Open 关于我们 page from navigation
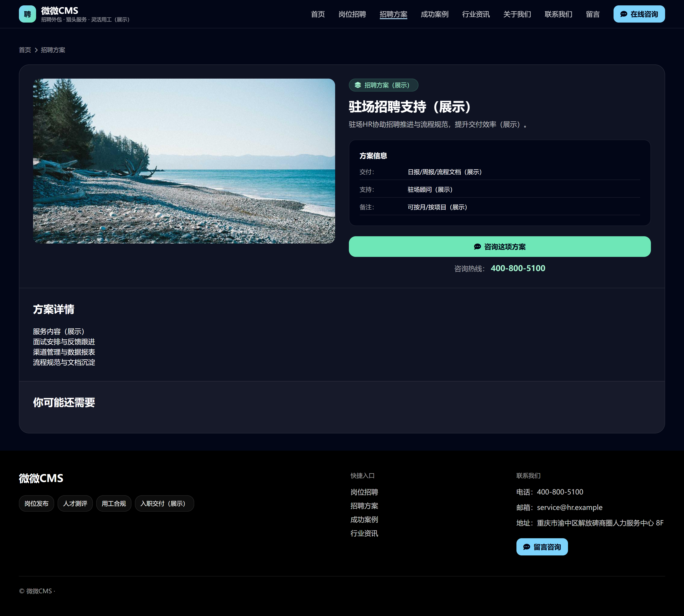 (x=517, y=14)
